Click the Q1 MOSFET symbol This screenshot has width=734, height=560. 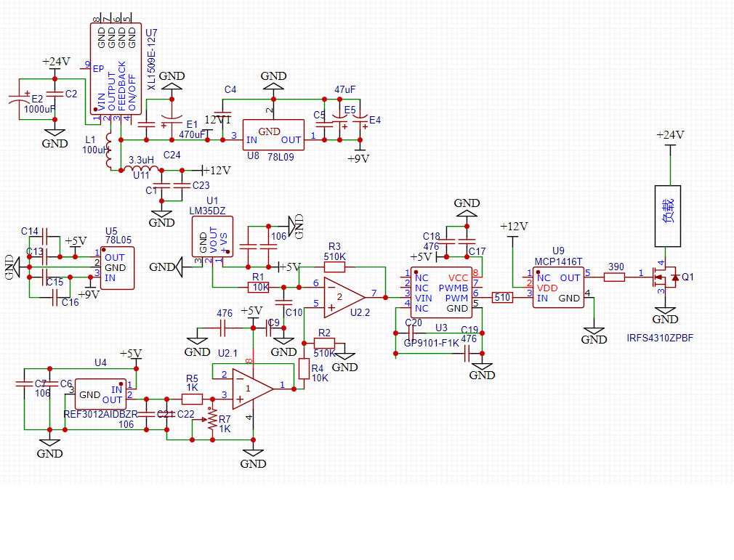coord(666,276)
